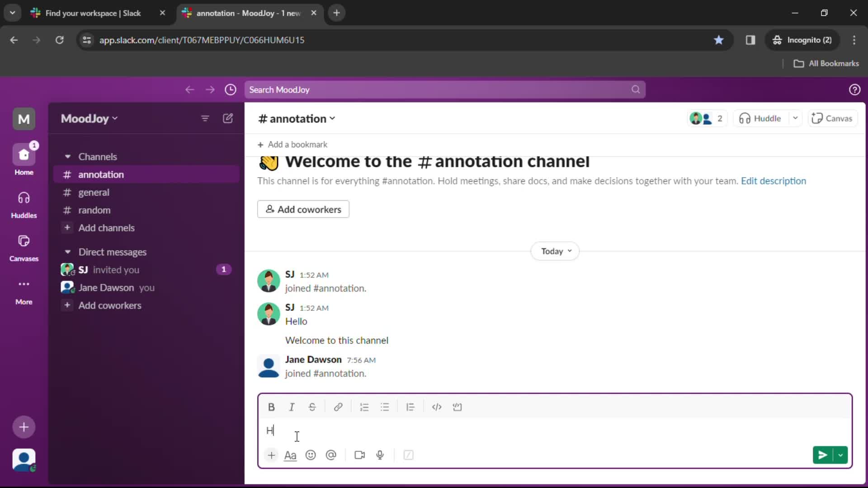Screen dimensions: 868x488
Task: Open Huddles from the left rail
Action: pos(24,204)
